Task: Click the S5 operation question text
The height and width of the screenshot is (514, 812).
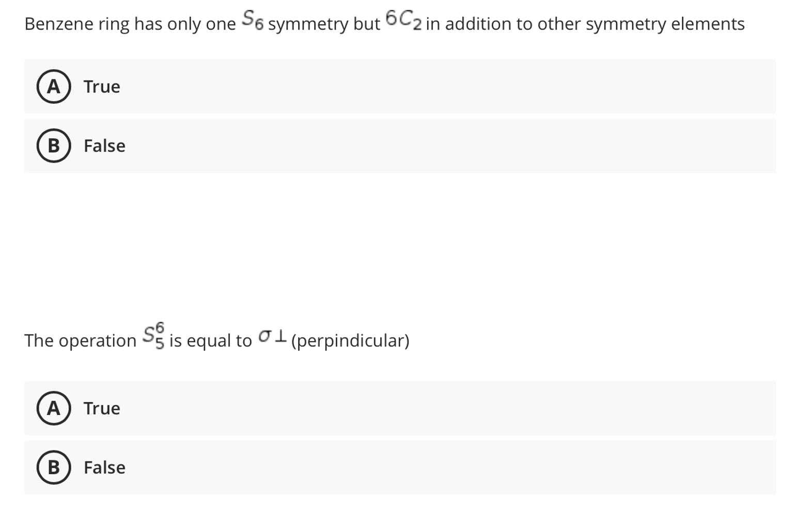Action: pyautogui.click(x=217, y=339)
